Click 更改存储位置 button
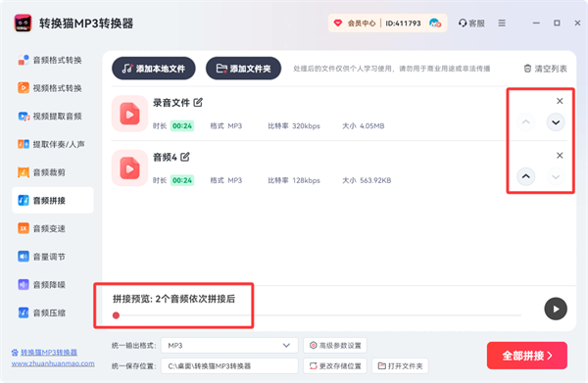This screenshot has width=588, height=383. [x=335, y=365]
